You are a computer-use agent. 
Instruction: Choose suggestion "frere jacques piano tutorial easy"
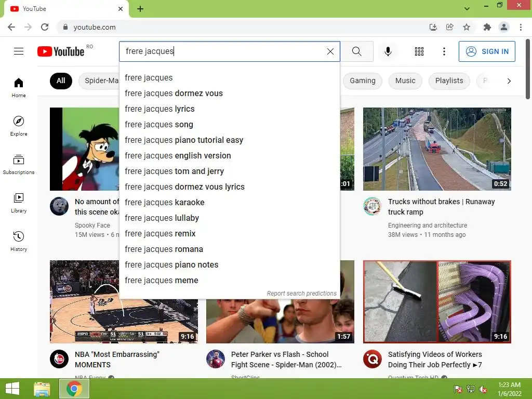(x=229, y=140)
